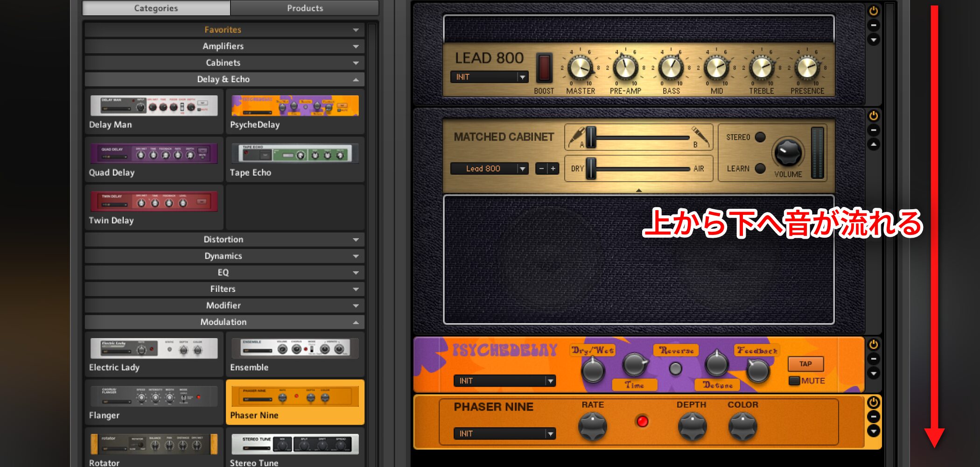Switch to the Products tab
This screenshot has width=980, height=467.
[305, 8]
